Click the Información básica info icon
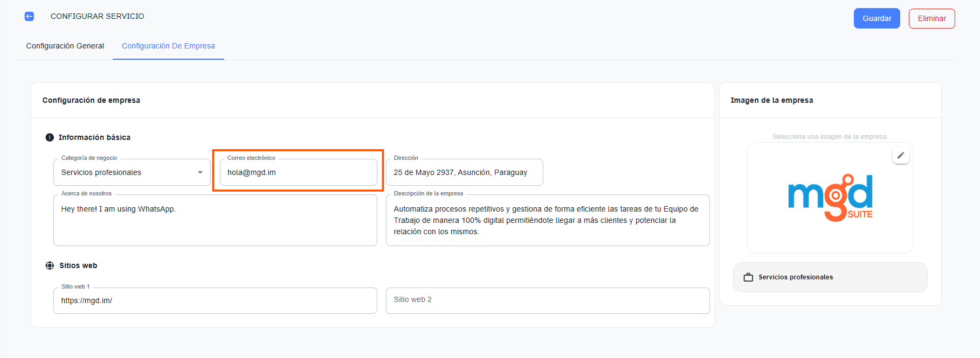980x358 pixels. click(50, 137)
